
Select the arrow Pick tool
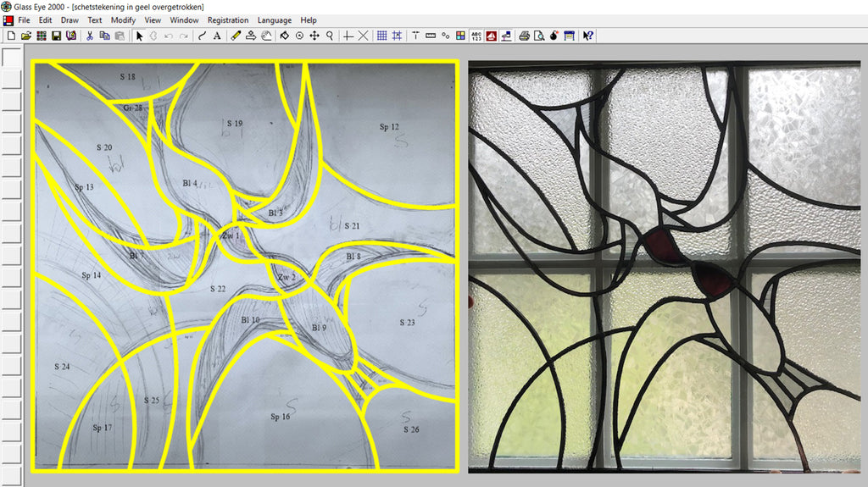pyautogui.click(x=140, y=36)
